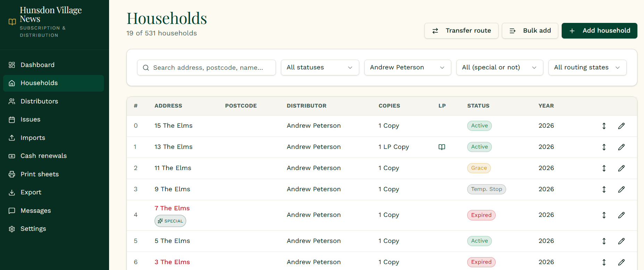The width and height of the screenshot is (644, 270).
Task: Navigate to Imports
Action: [x=53, y=138]
